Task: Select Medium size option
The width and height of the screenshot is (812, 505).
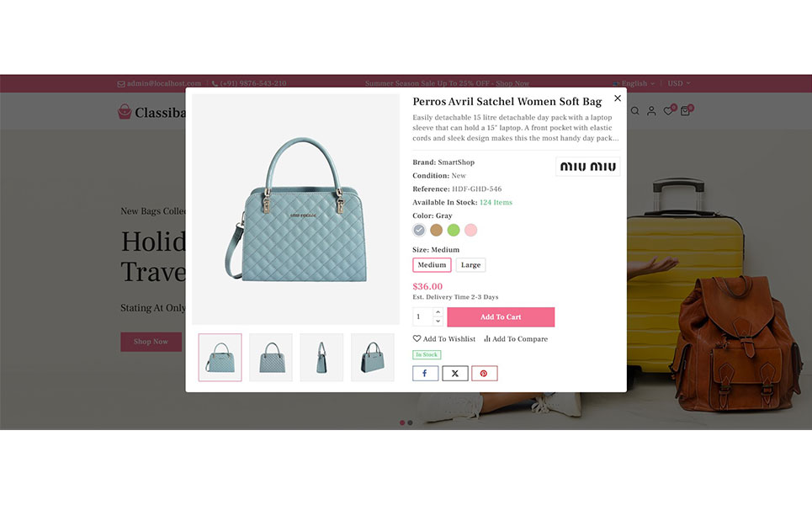Action: point(432,264)
